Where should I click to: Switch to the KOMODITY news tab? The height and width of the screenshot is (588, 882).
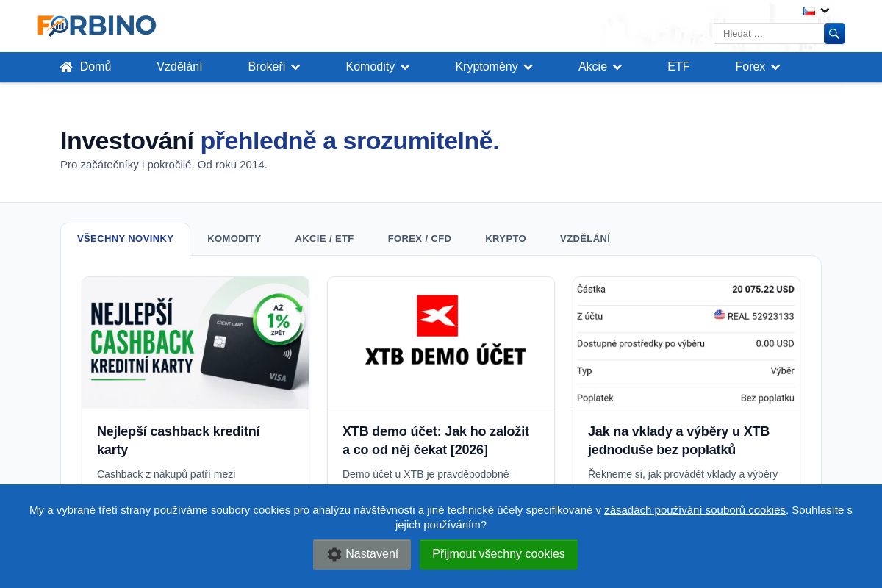click(234, 239)
